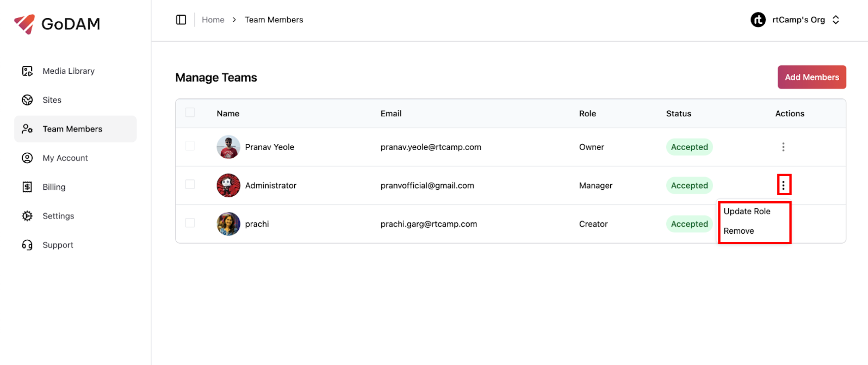The width and height of the screenshot is (868, 365).
Task: Click the GoDAM logo icon
Action: [x=25, y=24]
